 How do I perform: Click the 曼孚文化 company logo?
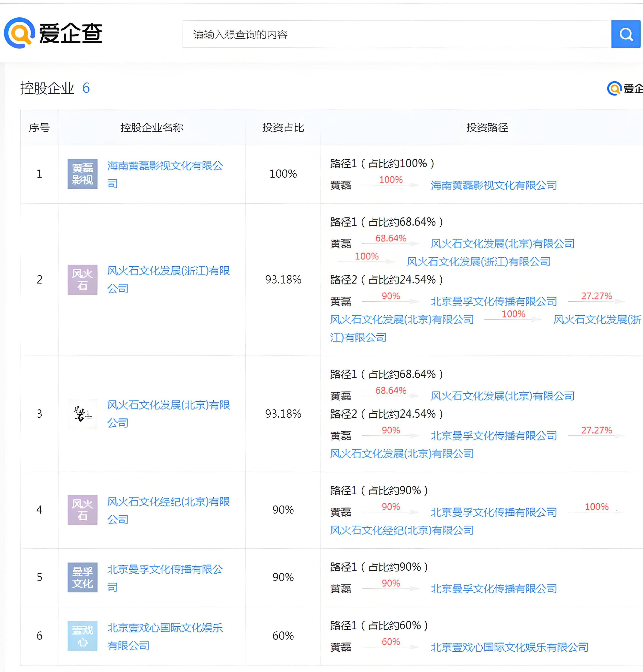[82, 577]
